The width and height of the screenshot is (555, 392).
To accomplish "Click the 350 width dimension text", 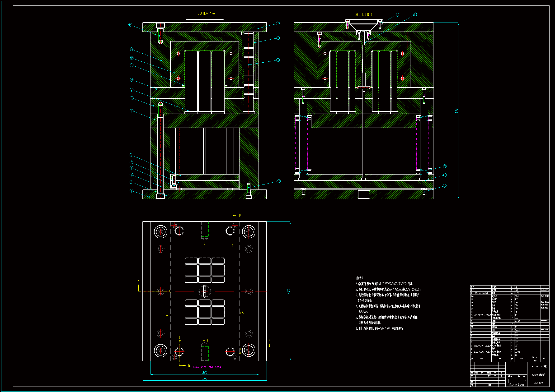I will coord(204,373).
